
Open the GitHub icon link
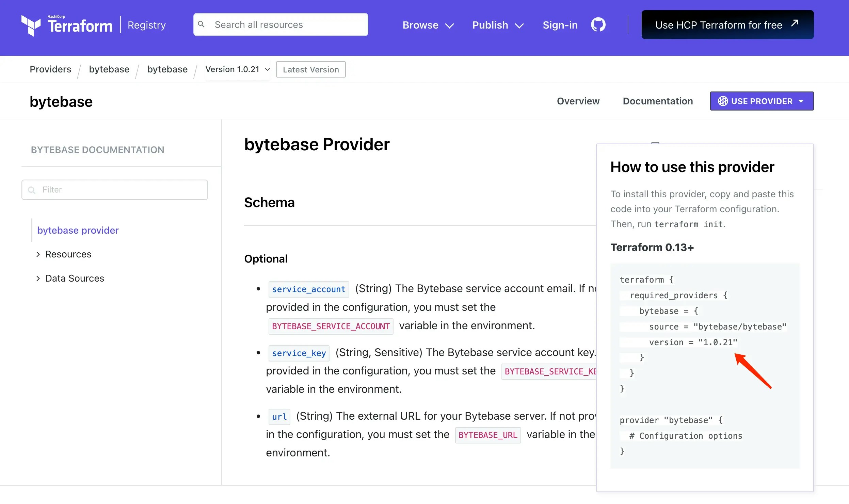coord(598,25)
